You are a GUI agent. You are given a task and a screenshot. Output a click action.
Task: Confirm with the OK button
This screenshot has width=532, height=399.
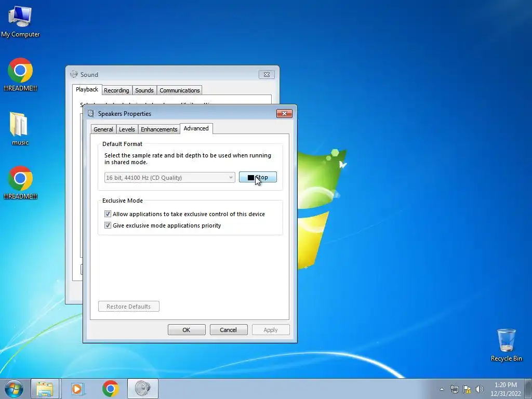187,330
